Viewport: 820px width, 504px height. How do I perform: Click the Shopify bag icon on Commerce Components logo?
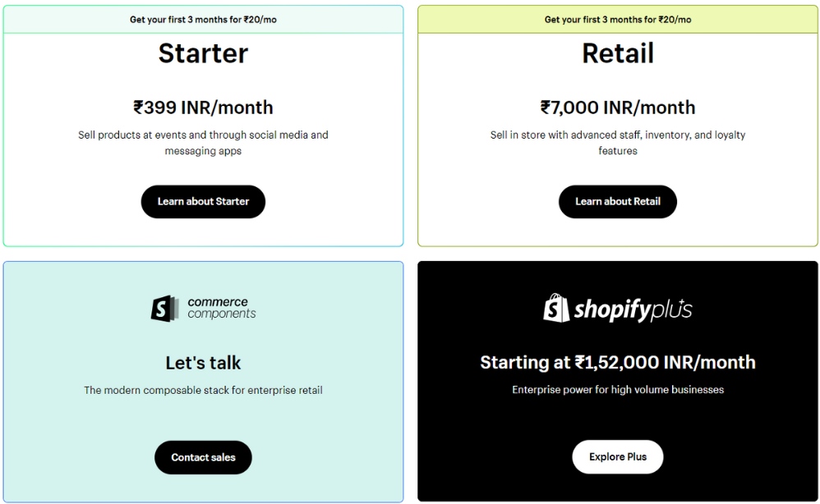(x=162, y=308)
